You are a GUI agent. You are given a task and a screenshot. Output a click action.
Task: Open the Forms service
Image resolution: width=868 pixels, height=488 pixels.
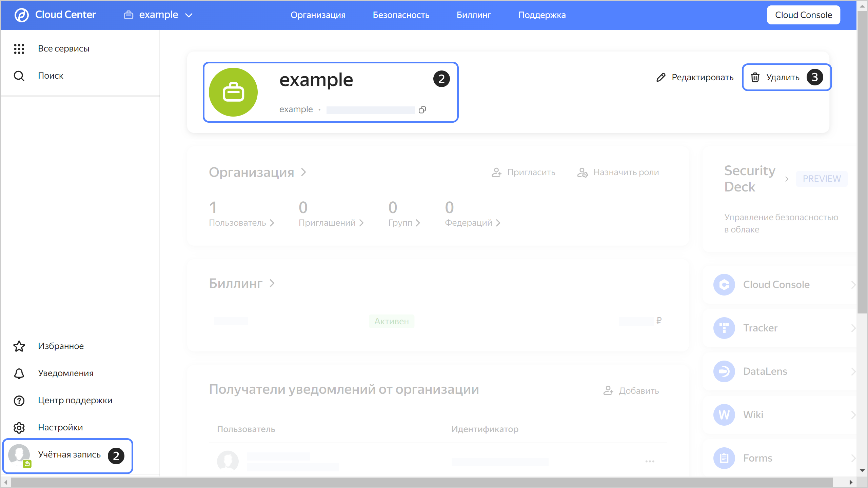[x=758, y=458]
